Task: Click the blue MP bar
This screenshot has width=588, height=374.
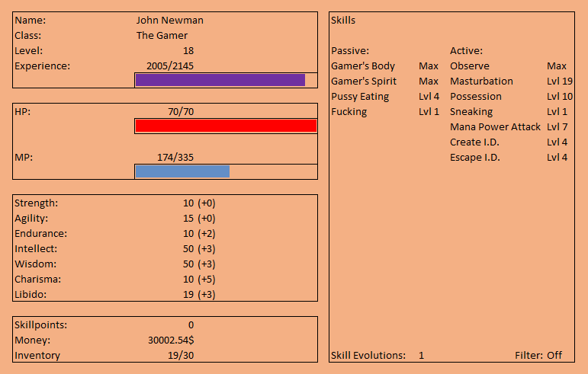Action: pyautogui.click(x=182, y=171)
